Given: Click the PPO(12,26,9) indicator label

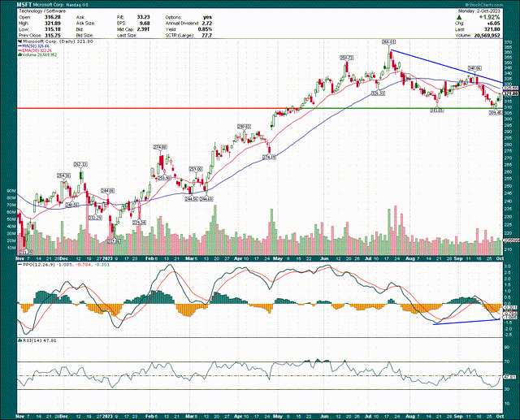Looking at the screenshot, I should (x=38, y=265).
